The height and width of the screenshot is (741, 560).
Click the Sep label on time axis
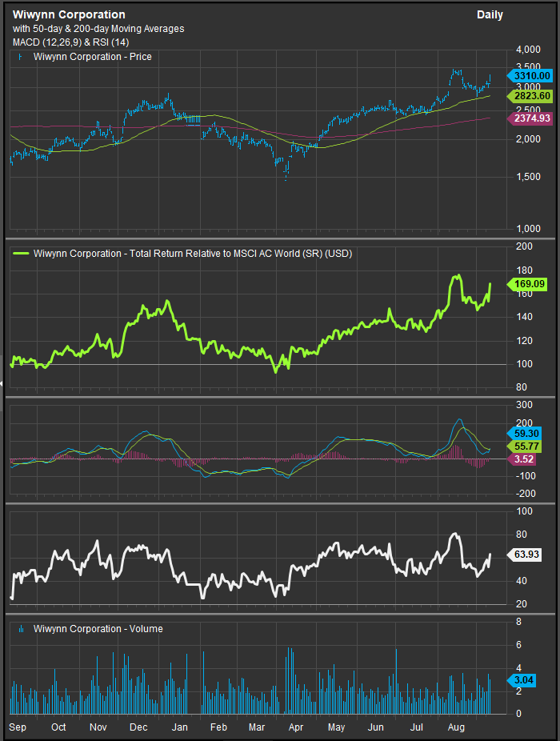pyautogui.click(x=17, y=727)
